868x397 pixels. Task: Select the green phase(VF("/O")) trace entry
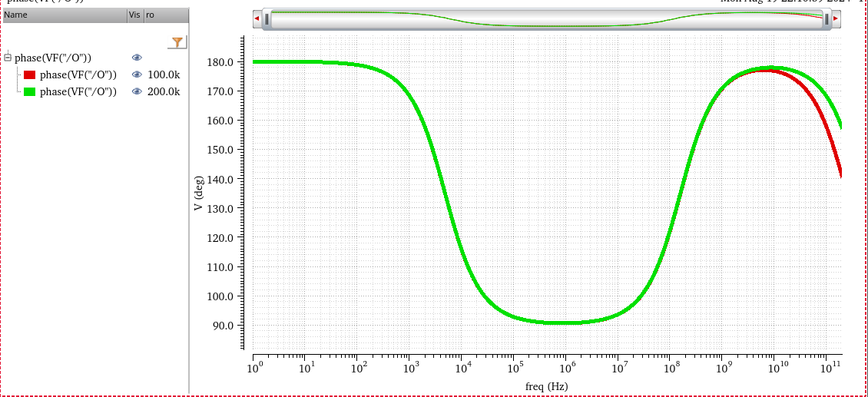pyautogui.click(x=78, y=91)
